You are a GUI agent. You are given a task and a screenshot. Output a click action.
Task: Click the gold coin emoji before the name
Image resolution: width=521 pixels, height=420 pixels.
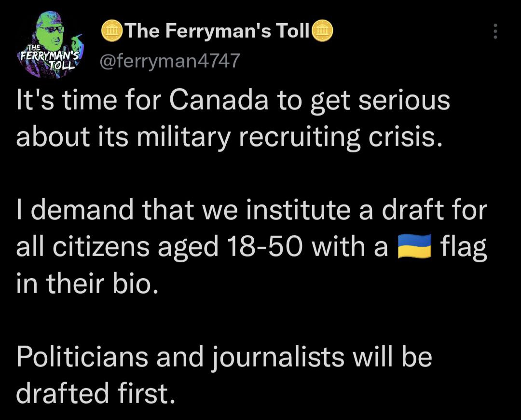pyautogui.click(x=112, y=31)
